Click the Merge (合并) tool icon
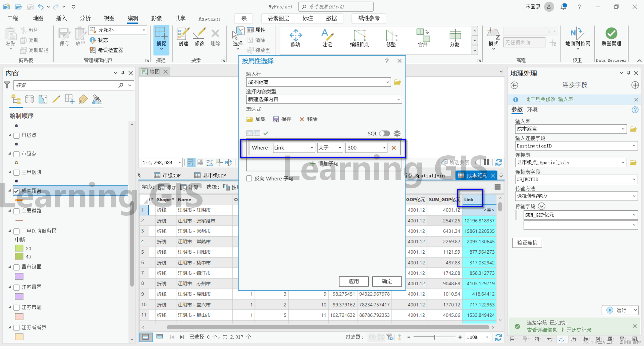Viewport: 644px width, 346px height. point(423,35)
